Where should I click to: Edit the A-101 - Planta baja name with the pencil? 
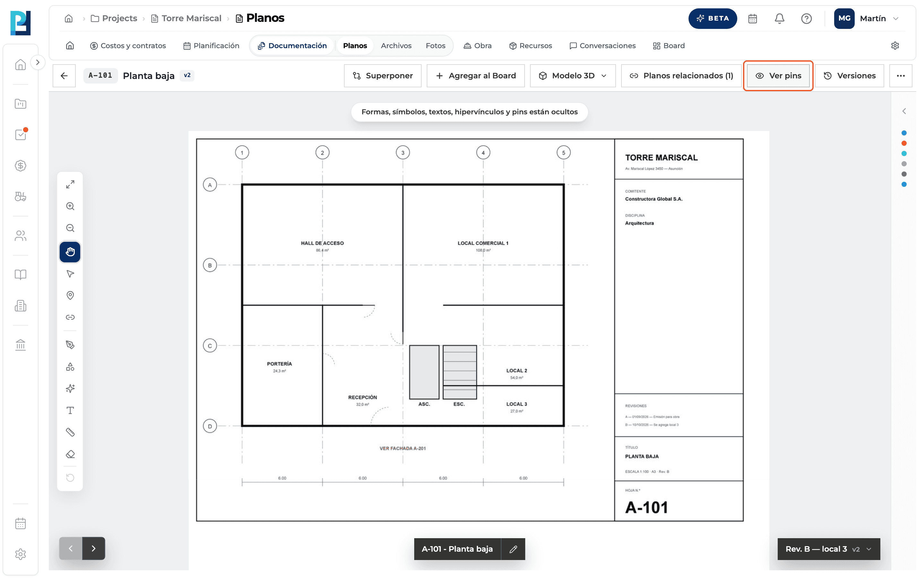(513, 549)
